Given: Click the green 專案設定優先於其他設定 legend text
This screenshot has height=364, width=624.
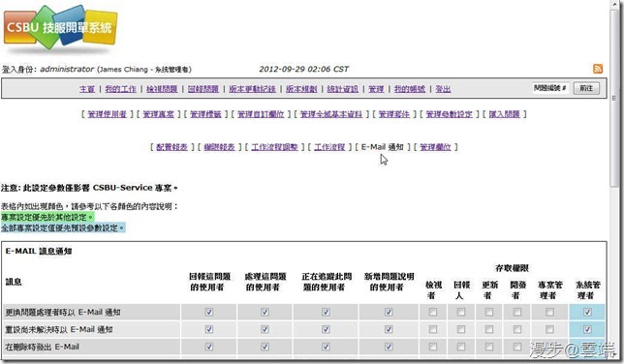Looking at the screenshot, I should pyautogui.click(x=47, y=217).
